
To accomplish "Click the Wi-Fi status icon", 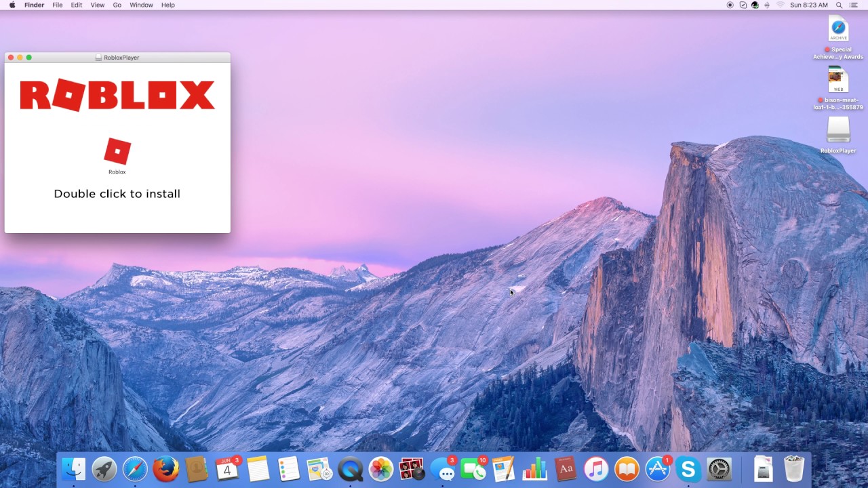I will [780, 5].
